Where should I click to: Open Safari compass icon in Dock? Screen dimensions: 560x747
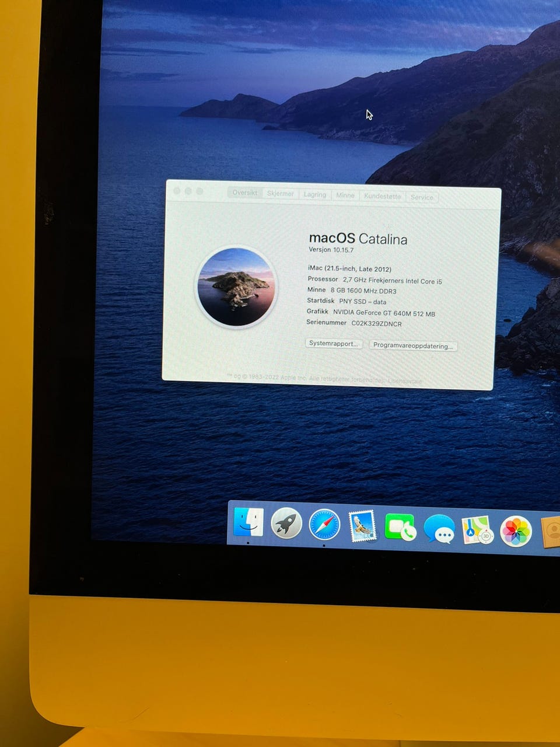coord(324,525)
